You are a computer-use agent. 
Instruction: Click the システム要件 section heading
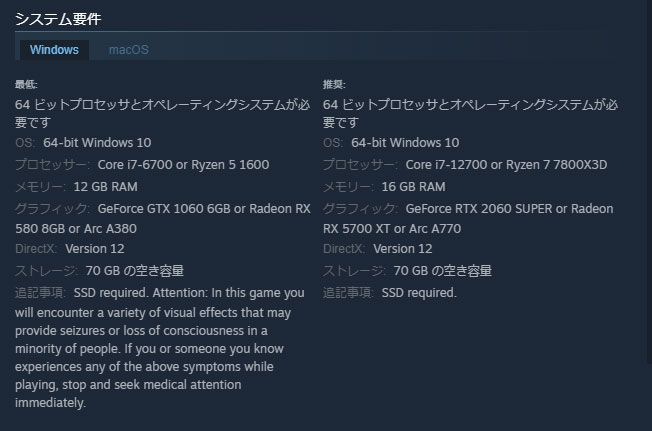point(58,19)
